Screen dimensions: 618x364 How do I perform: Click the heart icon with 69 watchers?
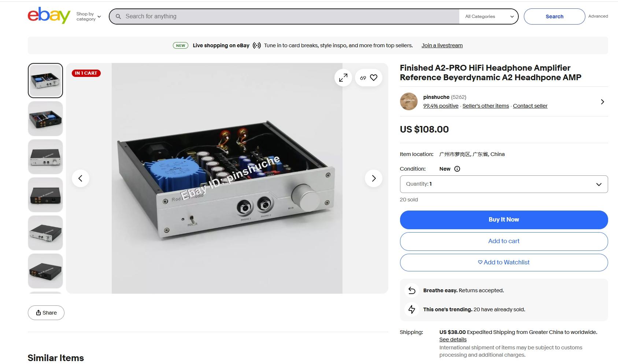click(369, 78)
